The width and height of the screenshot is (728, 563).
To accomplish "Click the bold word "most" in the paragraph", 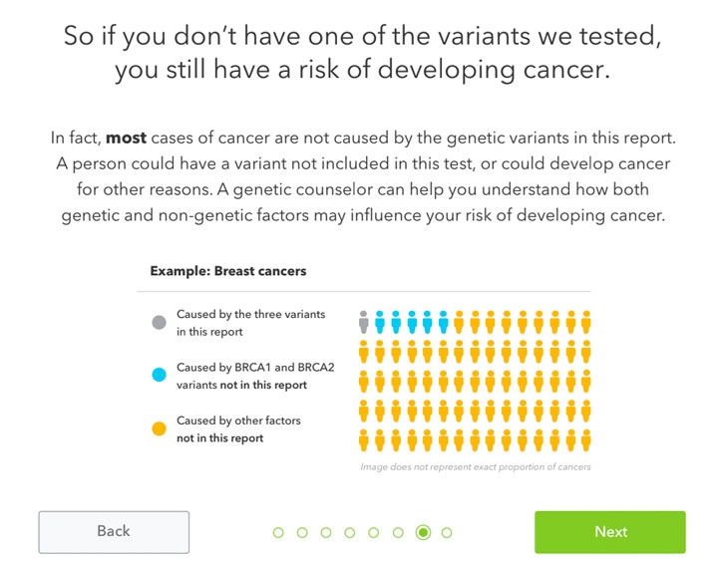I will tap(125, 137).
